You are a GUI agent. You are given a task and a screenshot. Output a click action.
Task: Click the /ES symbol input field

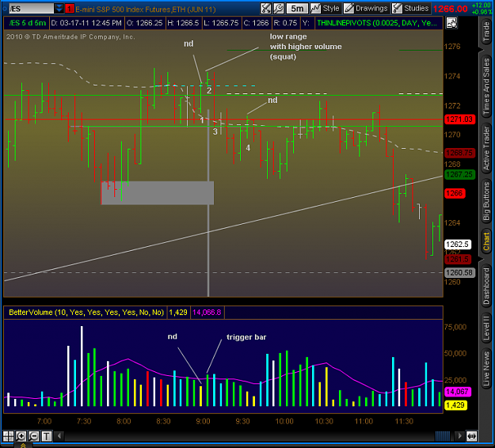click(31, 9)
